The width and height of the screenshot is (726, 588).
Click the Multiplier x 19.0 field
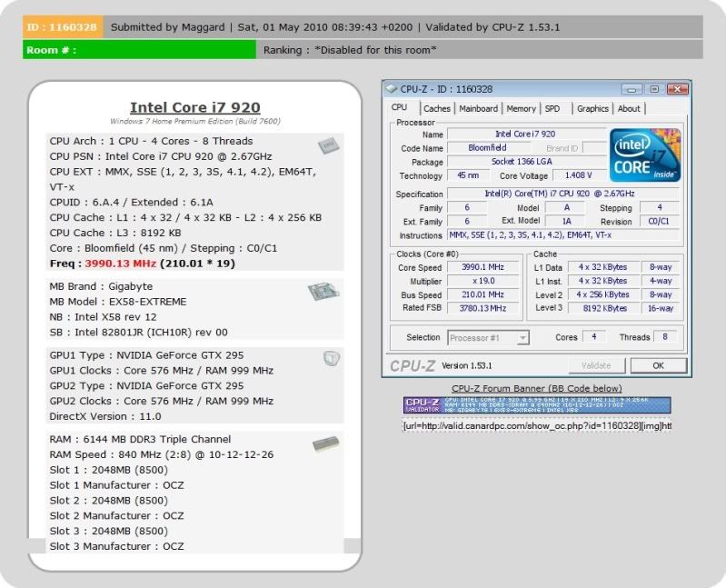(482, 281)
